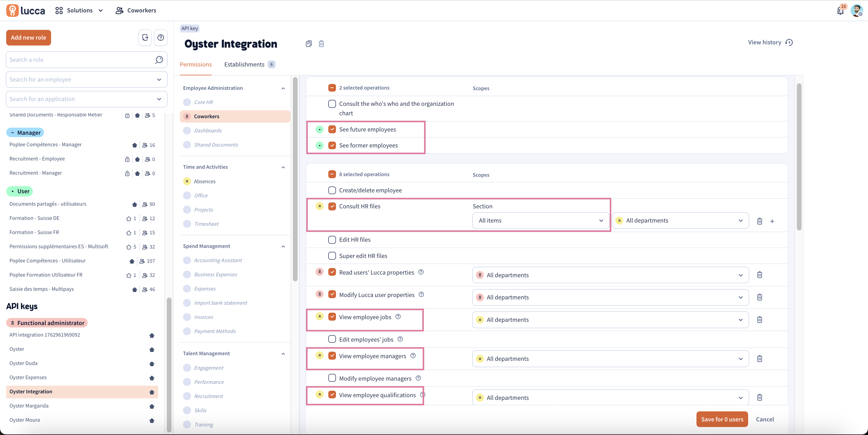This screenshot has height=435, width=868.
Task: Check Modify employee managers
Action: [332, 378]
